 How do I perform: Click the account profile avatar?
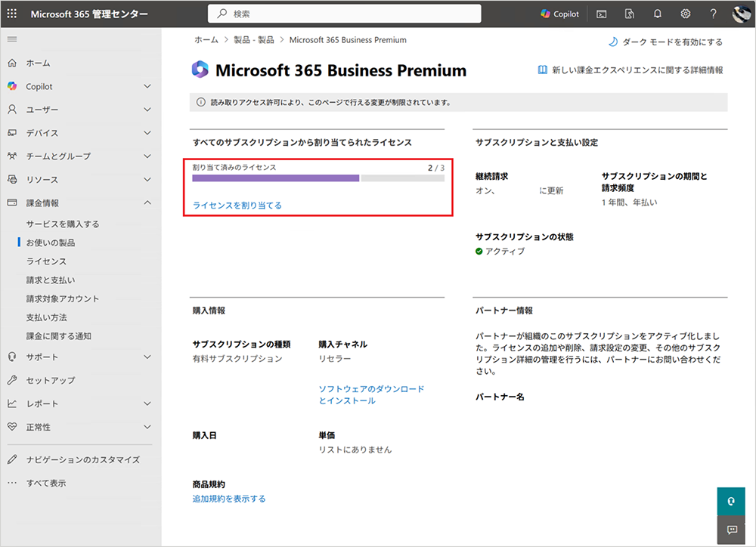pyautogui.click(x=741, y=14)
